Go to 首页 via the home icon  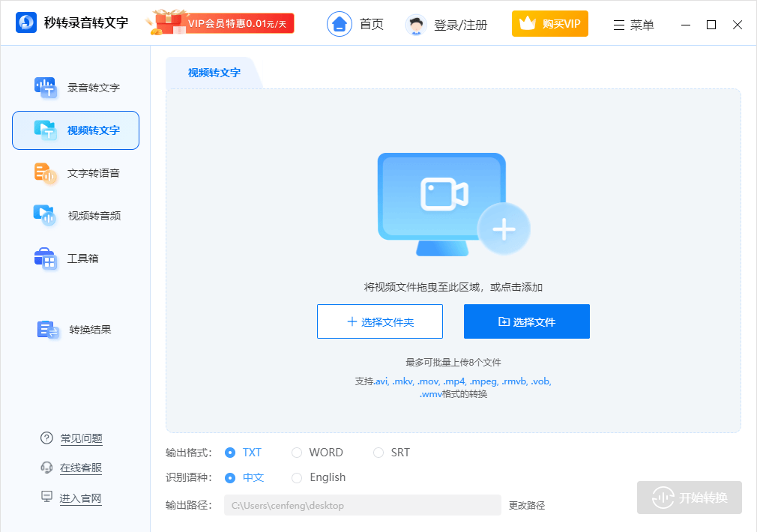pyautogui.click(x=340, y=24)
